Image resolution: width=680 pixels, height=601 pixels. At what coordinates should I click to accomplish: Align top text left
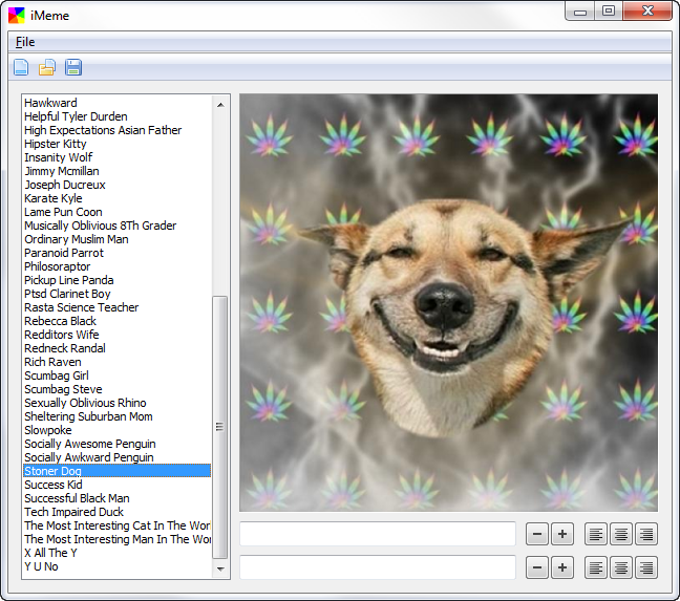(x=595, y=534)
